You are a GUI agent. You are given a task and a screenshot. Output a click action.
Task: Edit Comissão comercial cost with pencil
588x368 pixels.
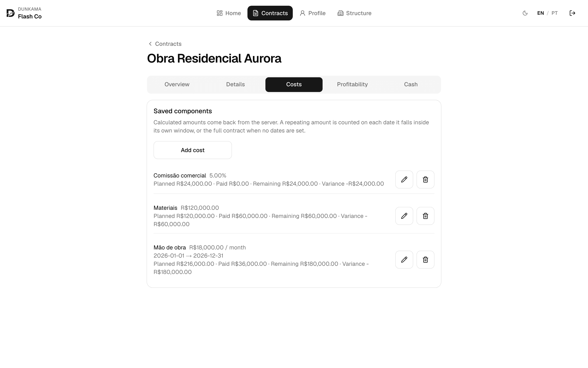404,180
